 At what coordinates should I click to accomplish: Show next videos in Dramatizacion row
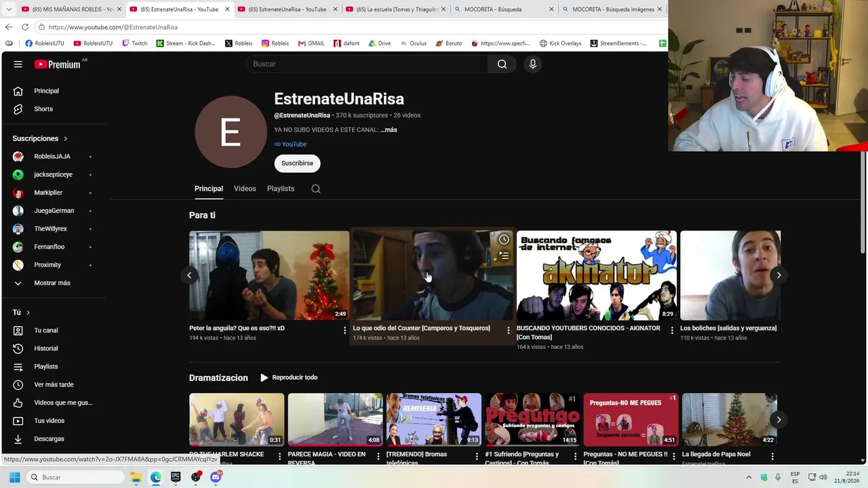778,420
